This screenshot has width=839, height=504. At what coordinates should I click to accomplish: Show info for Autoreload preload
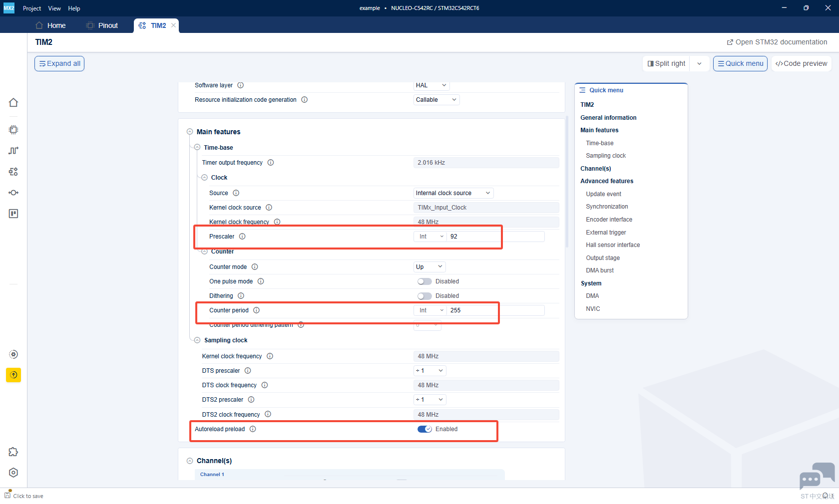[253, 429]
